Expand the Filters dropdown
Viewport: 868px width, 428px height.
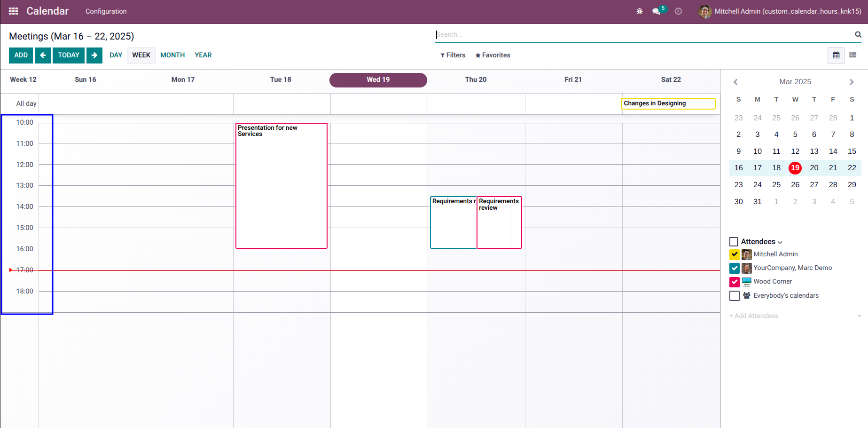tap(453, 55)
